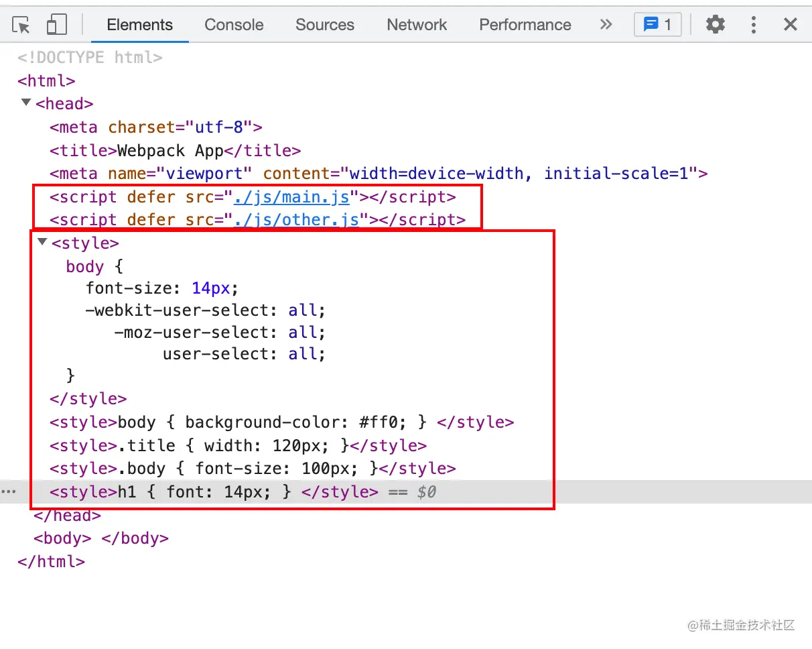Open the issues counter badge showing 1

pyautogui.click(x=658, y=25)
